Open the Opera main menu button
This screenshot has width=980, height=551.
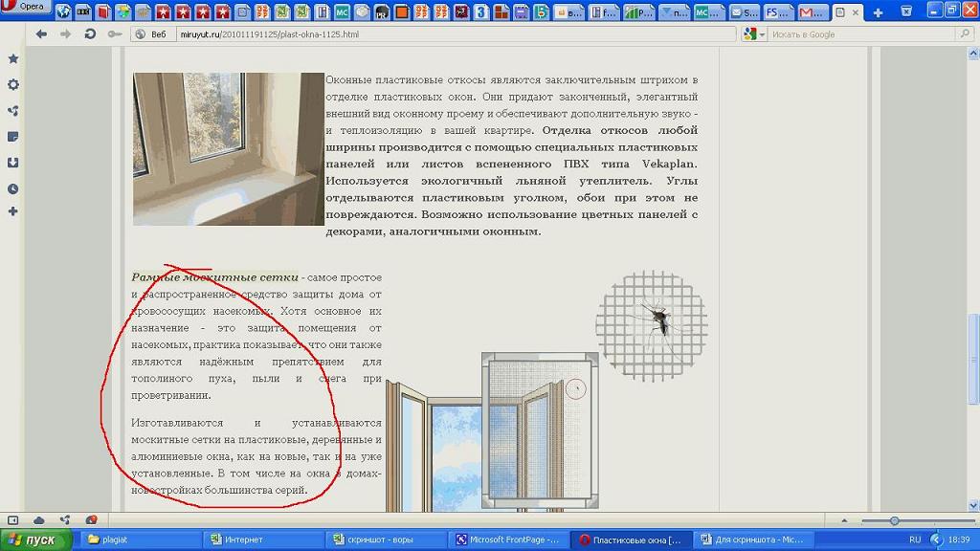point(25,7)
